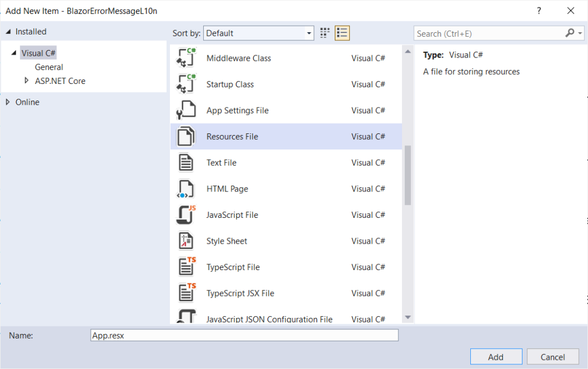588x369 pixels.
Task: Select the General category
Action: click(49, 67)
